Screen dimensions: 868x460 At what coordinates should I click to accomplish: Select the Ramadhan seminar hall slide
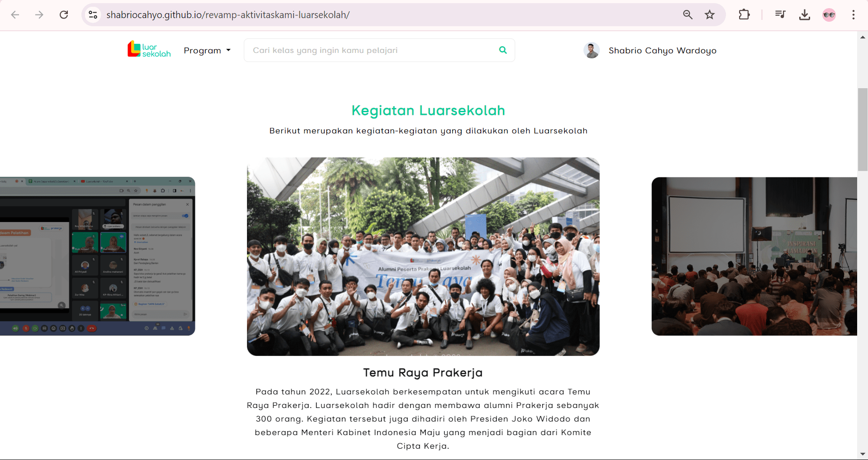[754, 256]
